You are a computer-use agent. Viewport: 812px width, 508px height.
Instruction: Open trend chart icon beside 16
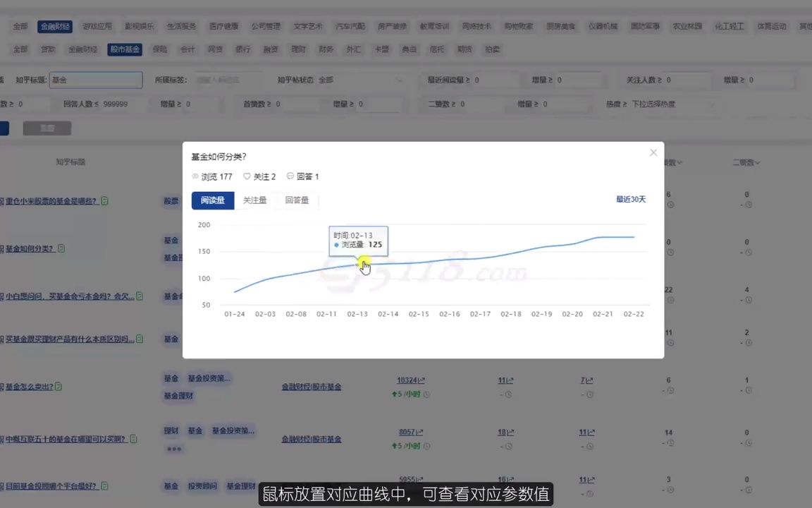[x=510, y=480]
